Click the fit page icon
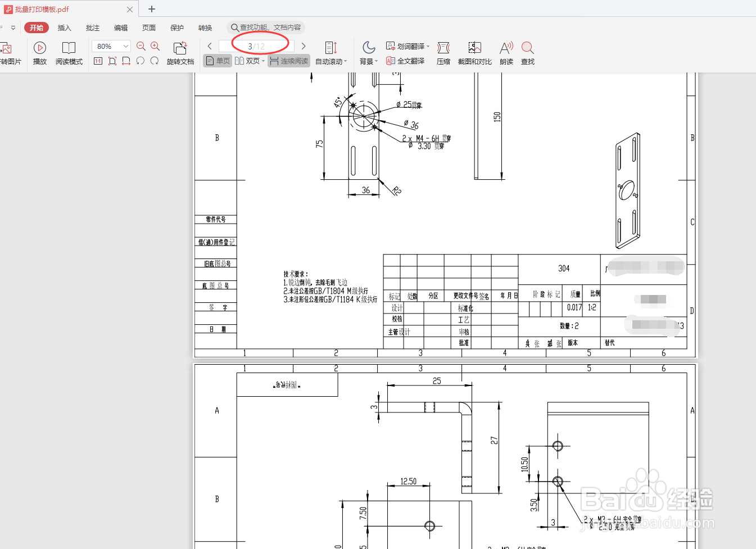This screenshot has height=549, width=756. coord(112,61)
